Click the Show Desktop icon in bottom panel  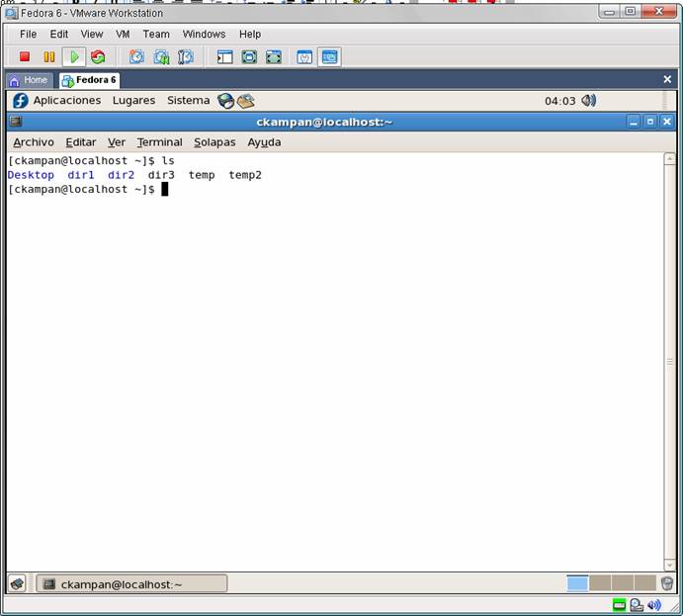17,583
